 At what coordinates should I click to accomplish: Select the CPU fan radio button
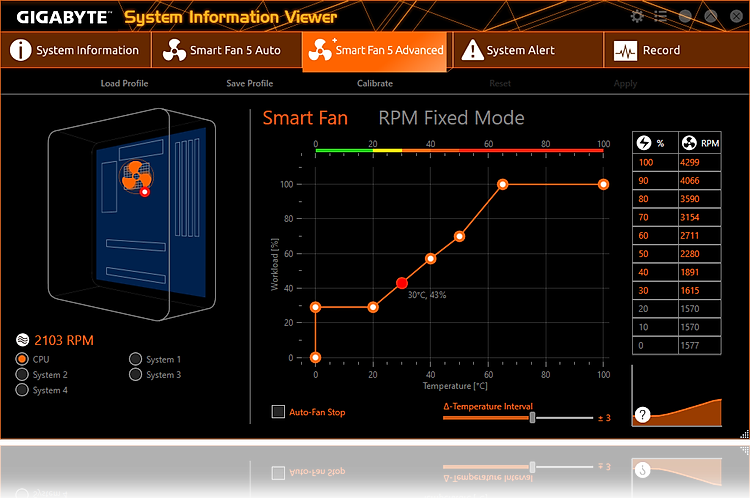click(x=22, y=359)
